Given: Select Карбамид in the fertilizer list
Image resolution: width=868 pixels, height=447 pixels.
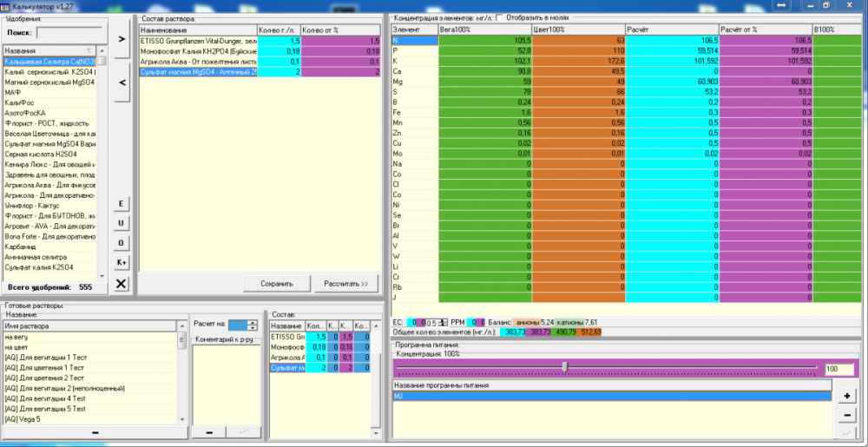Looking at the screenshot, I should click(x=49, y=247).
